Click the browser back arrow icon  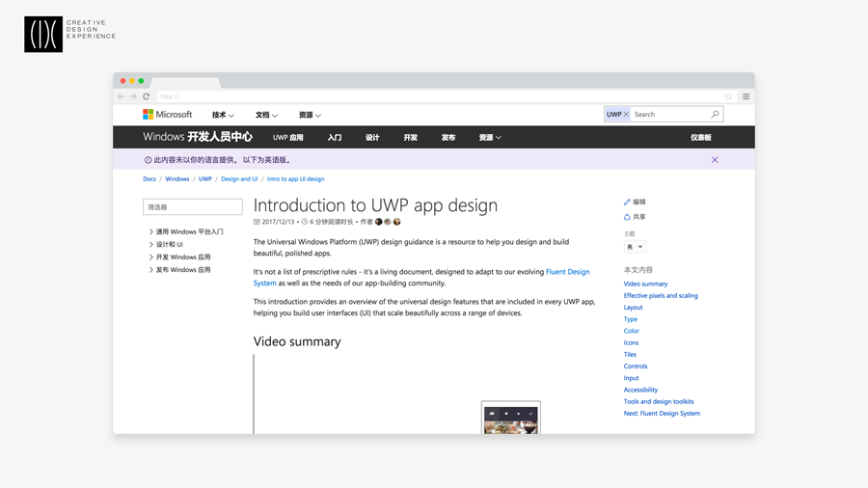(121, 96)
